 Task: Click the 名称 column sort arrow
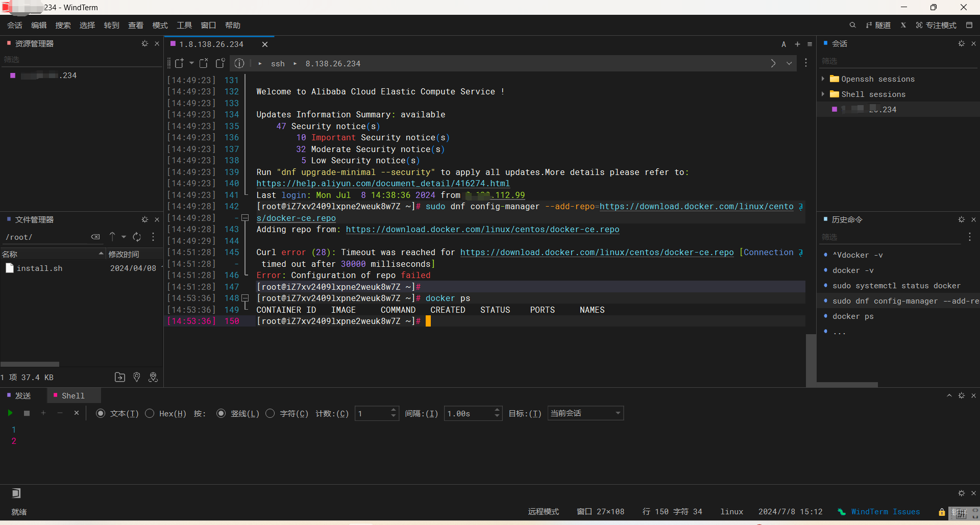click(x=101, y=254)
